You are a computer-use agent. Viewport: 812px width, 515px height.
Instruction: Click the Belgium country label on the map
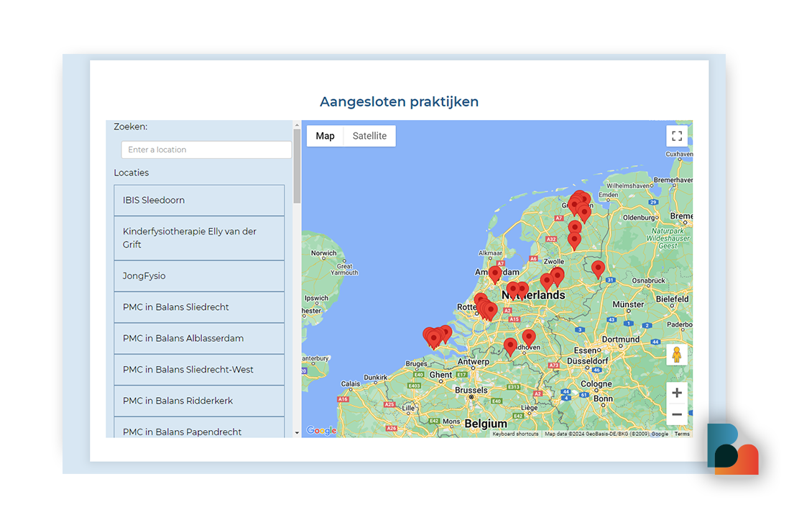tap(486, 424)
